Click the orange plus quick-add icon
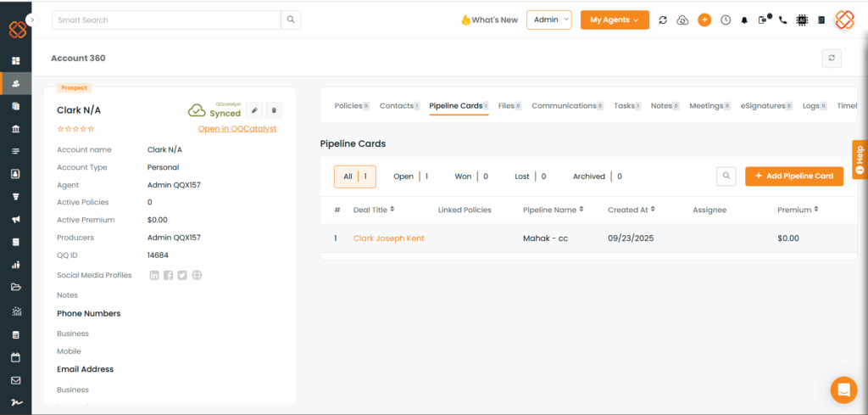Screen dimensions: 868x415 click(704, 20)
